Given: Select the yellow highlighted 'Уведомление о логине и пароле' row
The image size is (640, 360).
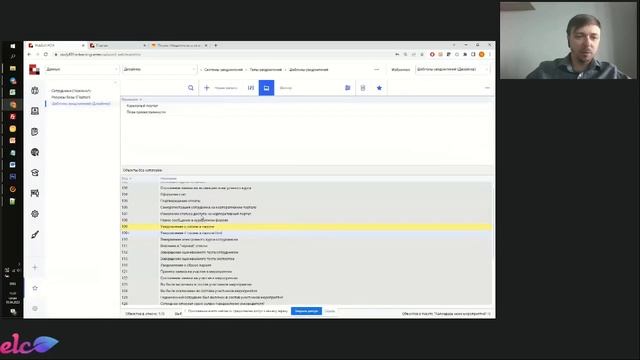Looking at the screenshot, I should pos(307,227).
